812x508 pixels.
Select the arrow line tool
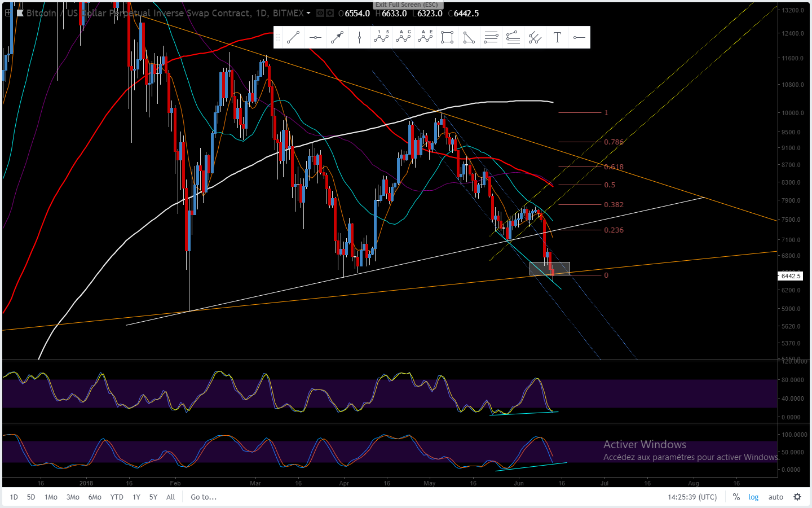click(x=337, y=38)
